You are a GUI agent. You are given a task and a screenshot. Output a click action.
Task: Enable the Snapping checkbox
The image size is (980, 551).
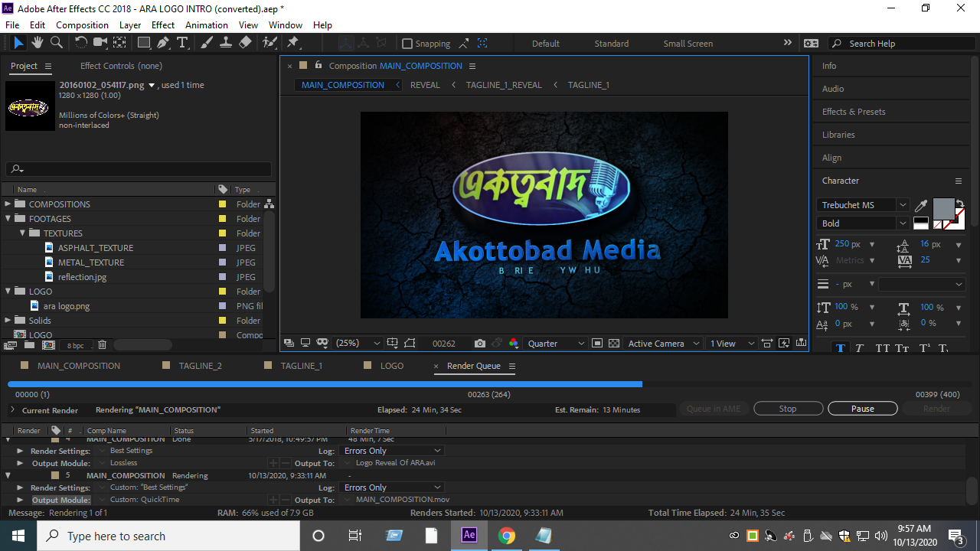pyautogui.click(x=407, y=44)
